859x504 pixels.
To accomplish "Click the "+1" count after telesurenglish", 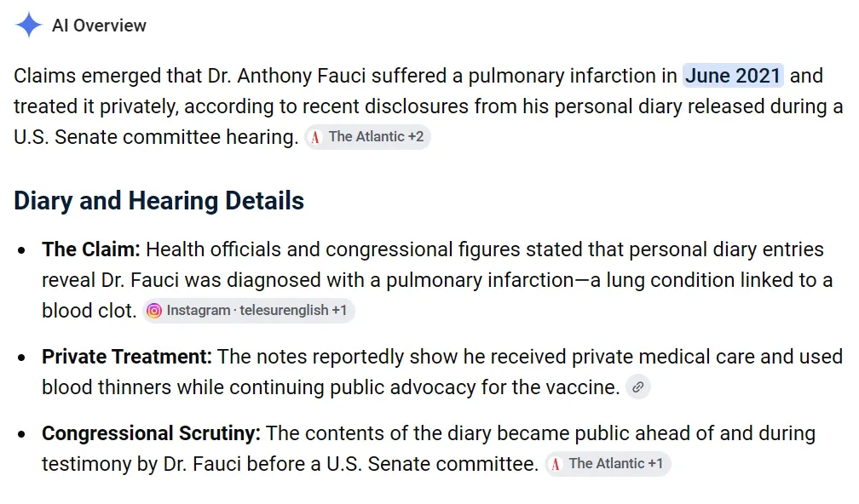I will tap(339, 310).
